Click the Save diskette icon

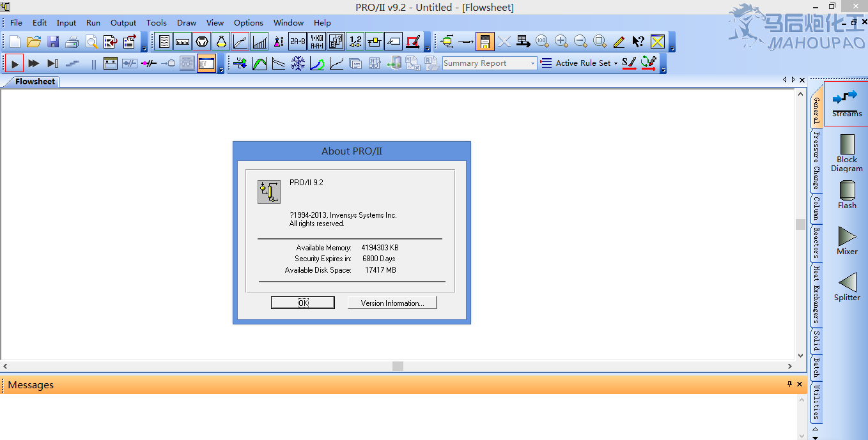click(x=53, y=42)
